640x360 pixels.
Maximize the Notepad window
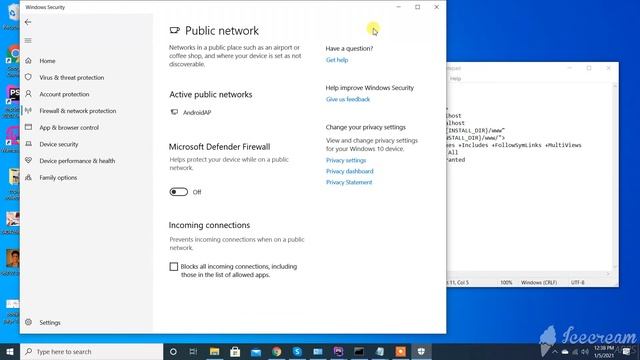589,68
